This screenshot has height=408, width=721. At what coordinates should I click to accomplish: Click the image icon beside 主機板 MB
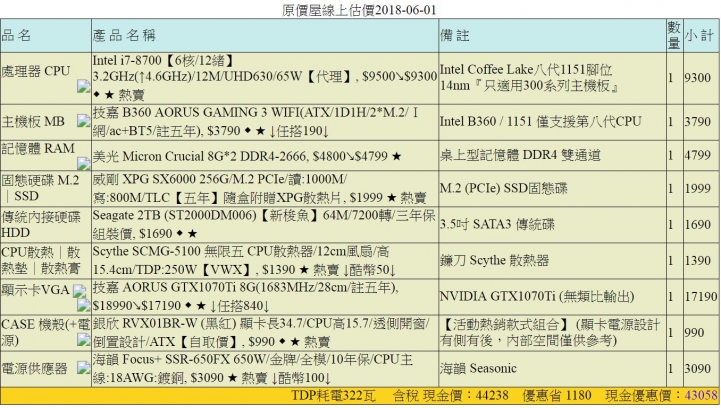[x=83, y=121]
